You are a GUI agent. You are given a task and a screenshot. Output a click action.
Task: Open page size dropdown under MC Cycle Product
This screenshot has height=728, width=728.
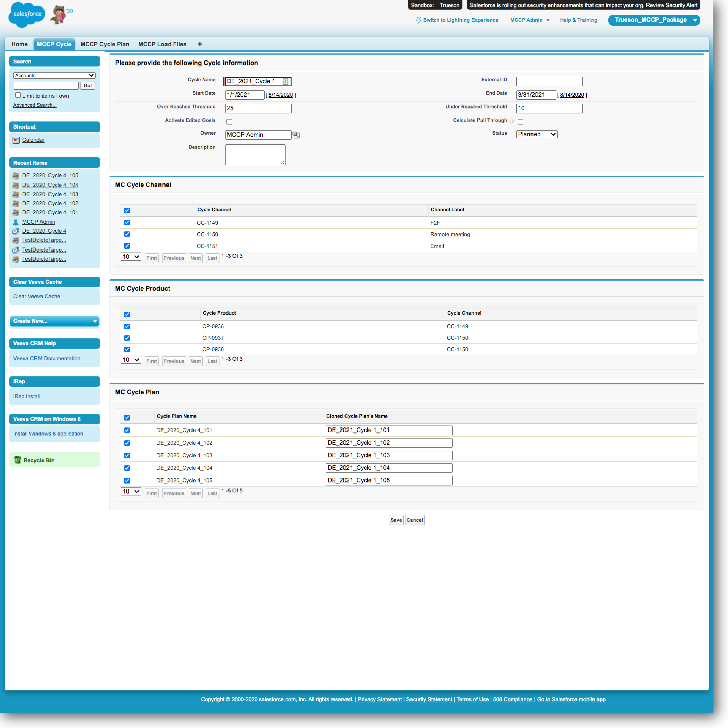[131, 360]
